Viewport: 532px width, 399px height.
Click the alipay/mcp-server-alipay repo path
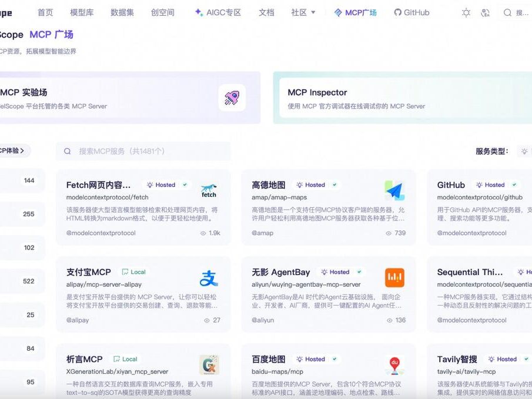point(104,284)
